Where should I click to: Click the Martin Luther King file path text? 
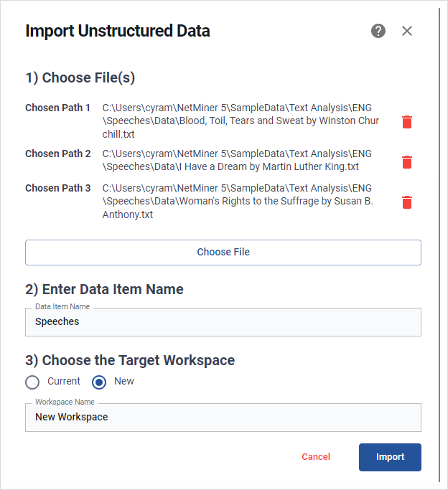coord(237,160)
